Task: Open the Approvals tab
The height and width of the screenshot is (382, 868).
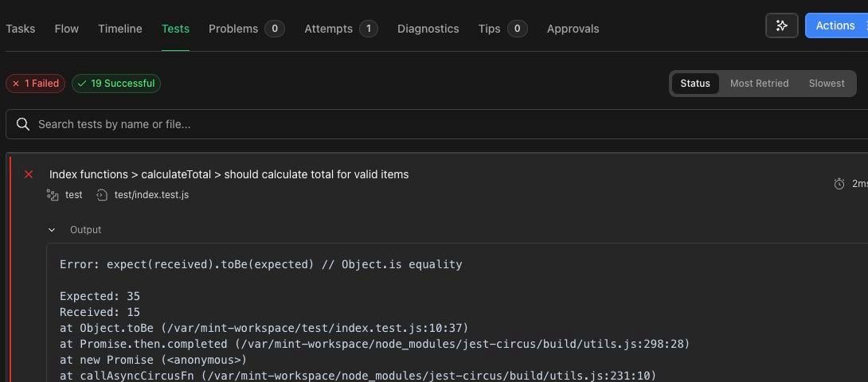Action: click(x=573, y=28)
